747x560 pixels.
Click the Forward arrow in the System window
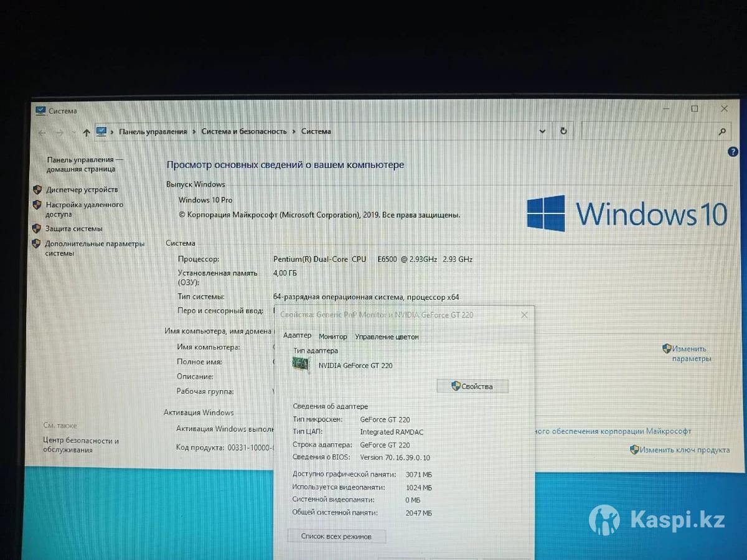[60, 133]
